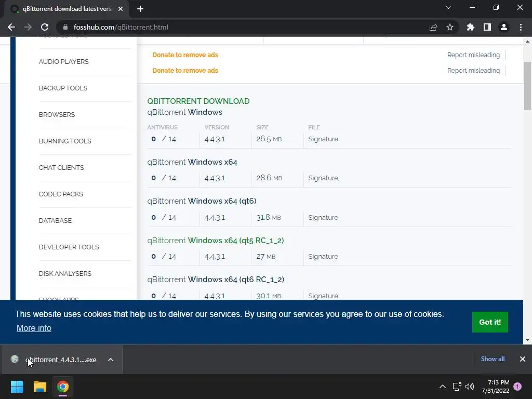Close the downloads bar

[523, 359]
